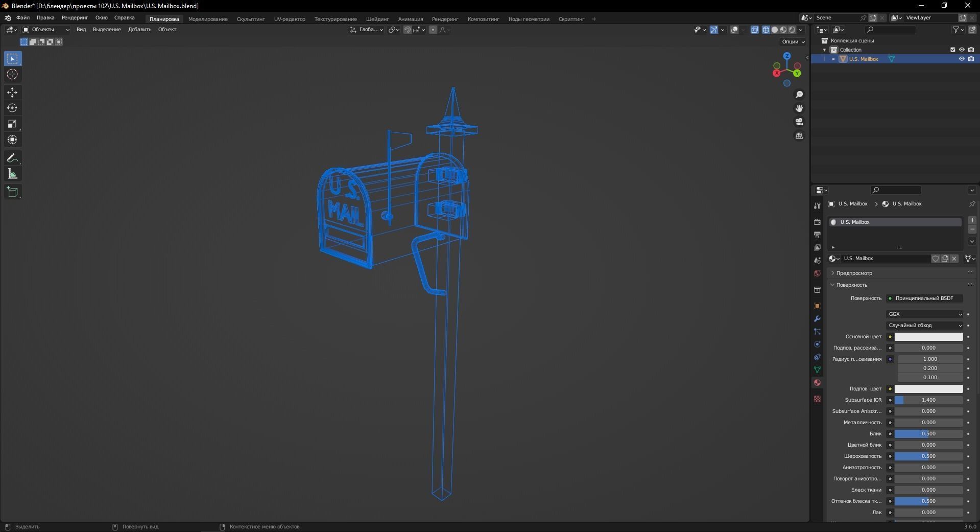Open the Render properties tab
This screenshot has width=980, height=532.
coord(817,222)
